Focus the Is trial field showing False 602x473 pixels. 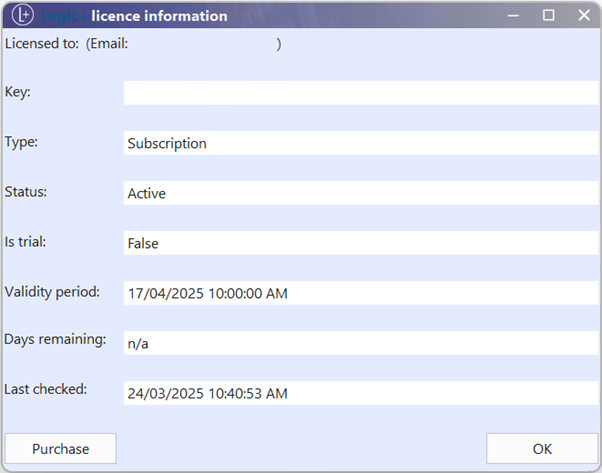(360, 243)
